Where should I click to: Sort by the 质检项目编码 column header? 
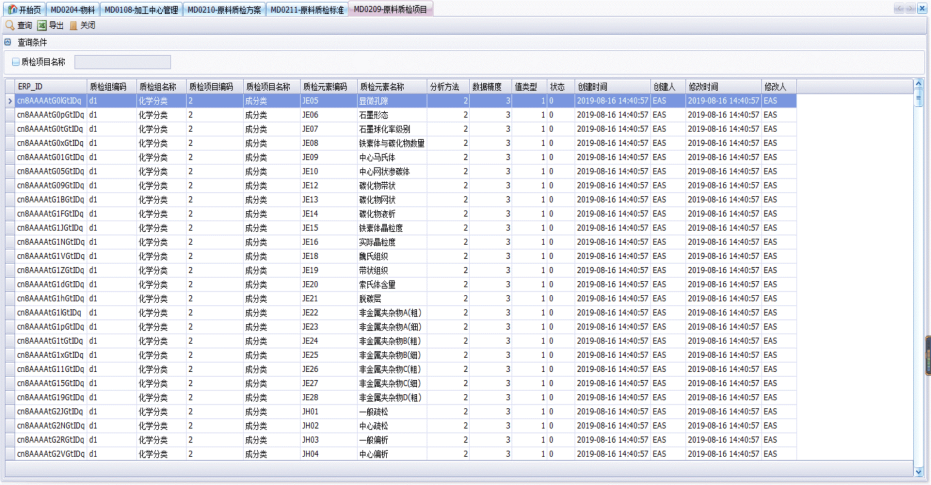pos(215,87)
